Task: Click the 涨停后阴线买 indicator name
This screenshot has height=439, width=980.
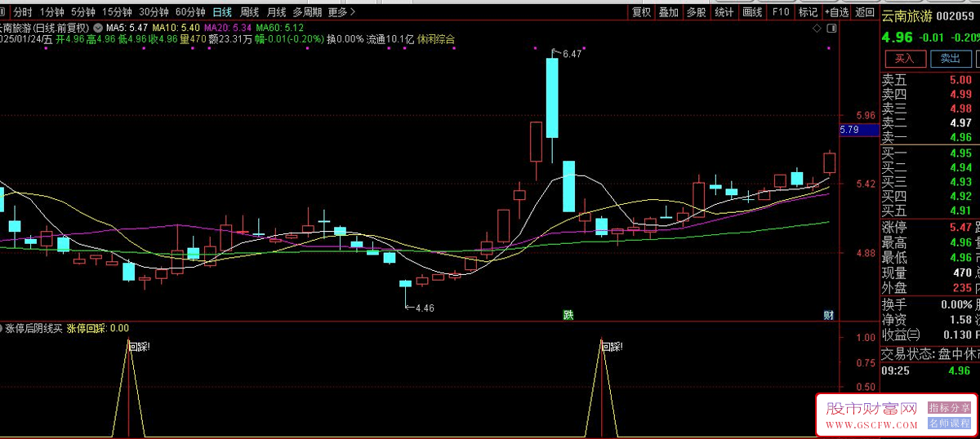Action: pos(33,328)
